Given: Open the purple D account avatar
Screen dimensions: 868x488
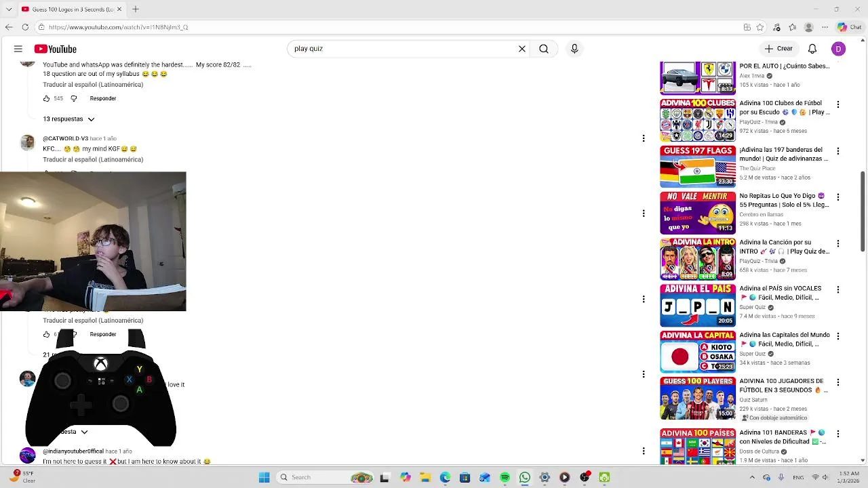Looking at the screenshot, I should coord(839,49).
